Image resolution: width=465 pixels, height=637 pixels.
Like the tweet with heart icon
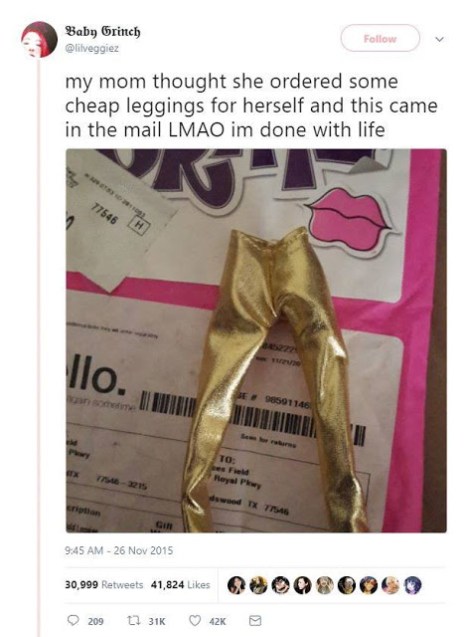click(x=195, y=620)
